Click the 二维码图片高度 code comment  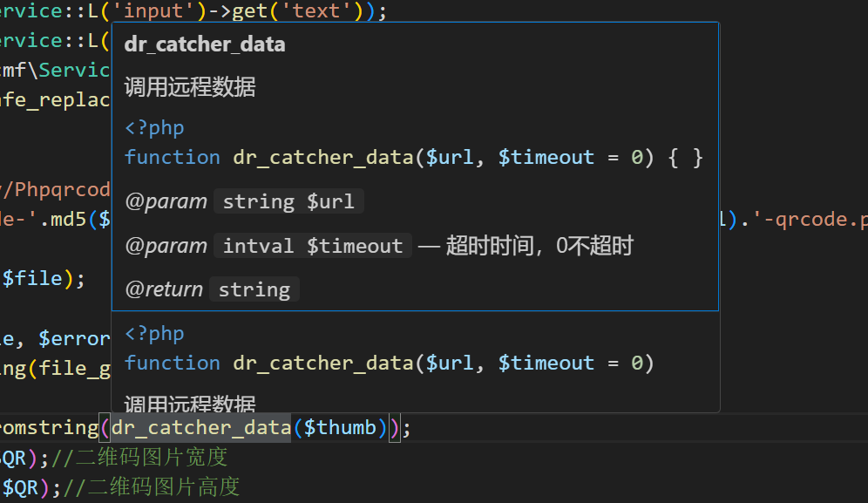tap(163, 486)
